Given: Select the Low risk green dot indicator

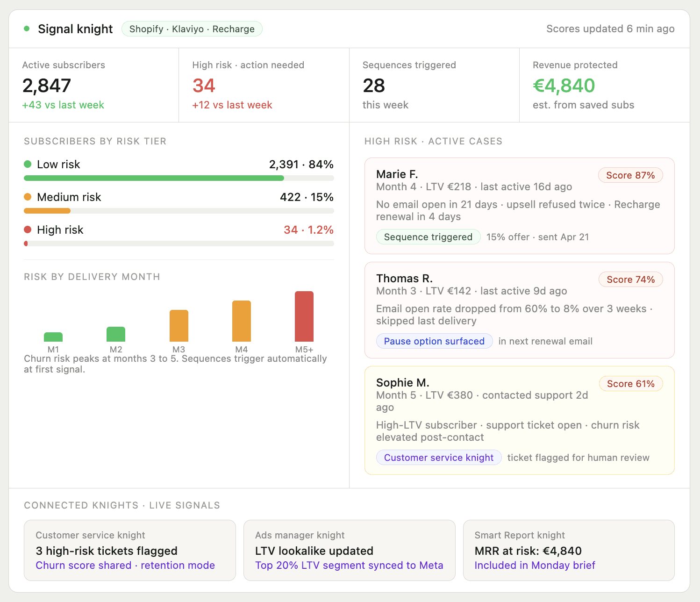Looking at the screenshot, I should tap(27, 164).
